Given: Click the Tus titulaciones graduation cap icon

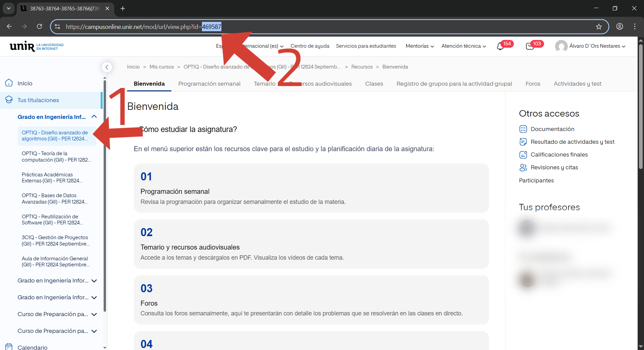Looking at the screenshot, I should [x=9, y=100].
